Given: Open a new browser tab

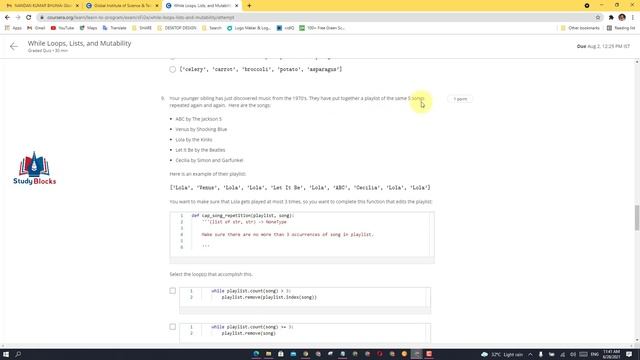Looking at the screenshot, I should 249,6.
